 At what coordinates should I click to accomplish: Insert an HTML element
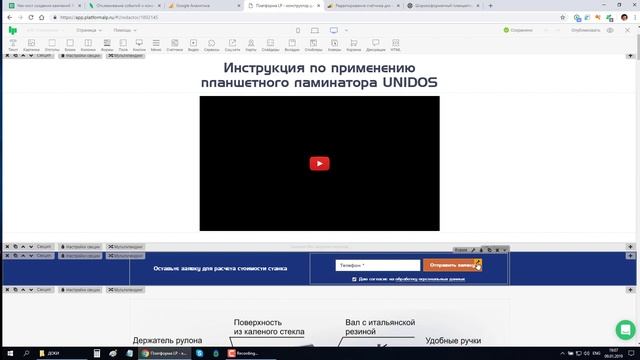coord(396,45)
